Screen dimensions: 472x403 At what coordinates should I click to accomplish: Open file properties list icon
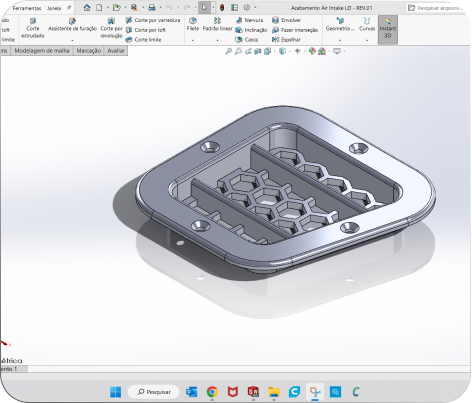pyautogui.click(x=235, y=7)
